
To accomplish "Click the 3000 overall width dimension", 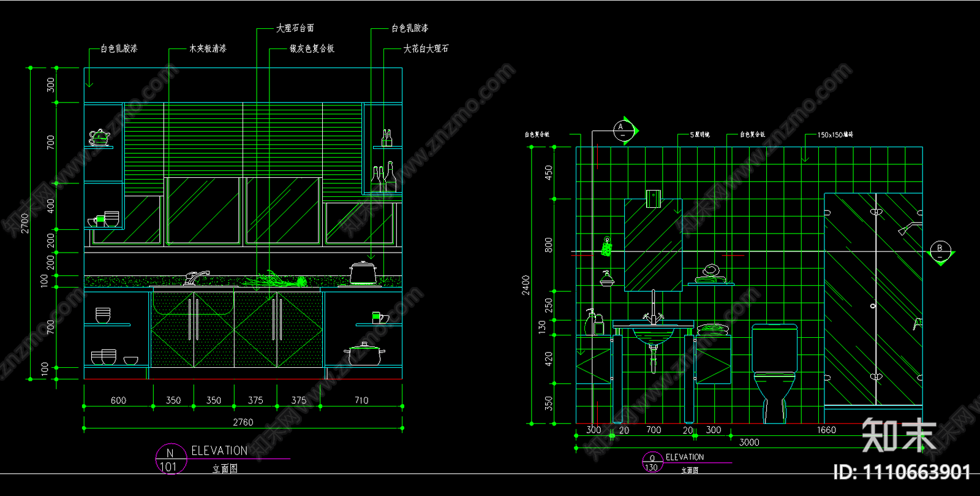I will pyautogui.click(x=749, y=442).
